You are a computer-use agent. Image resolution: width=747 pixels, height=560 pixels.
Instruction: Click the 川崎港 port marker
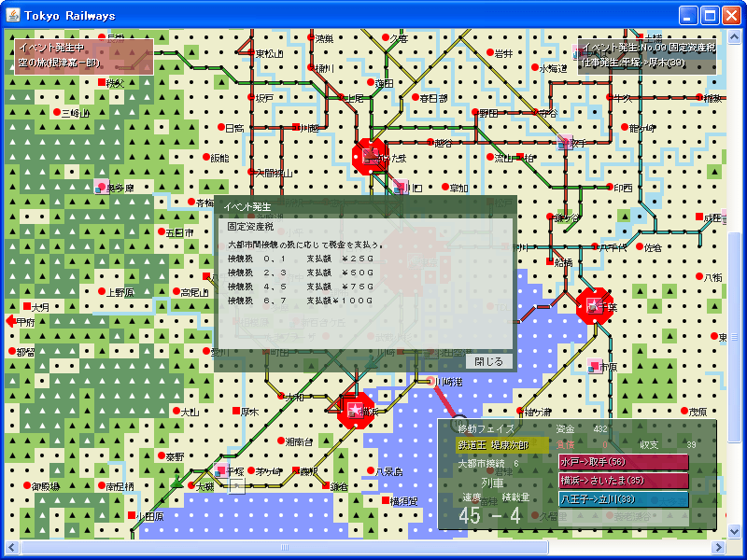tap(430, 381)
